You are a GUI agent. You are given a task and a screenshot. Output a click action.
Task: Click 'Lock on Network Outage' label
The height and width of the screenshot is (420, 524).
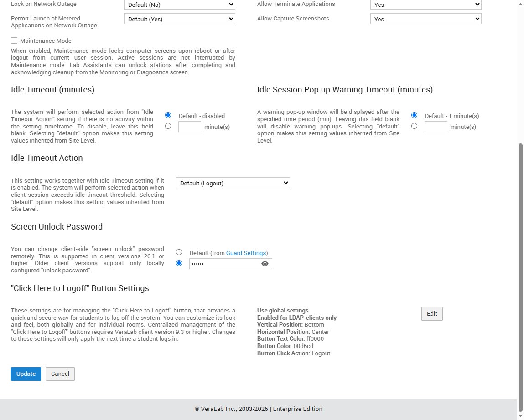[x=44, y=4]
